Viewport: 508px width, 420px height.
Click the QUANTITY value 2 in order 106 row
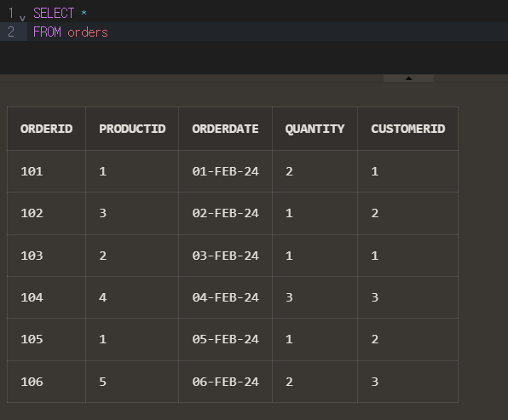pyautogui.click(x=289, y=382)
